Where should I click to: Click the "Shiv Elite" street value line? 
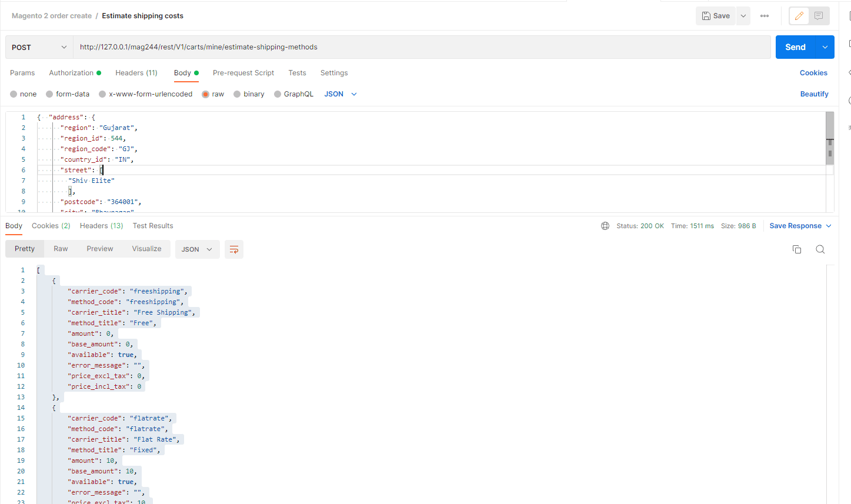coord(91,181)
